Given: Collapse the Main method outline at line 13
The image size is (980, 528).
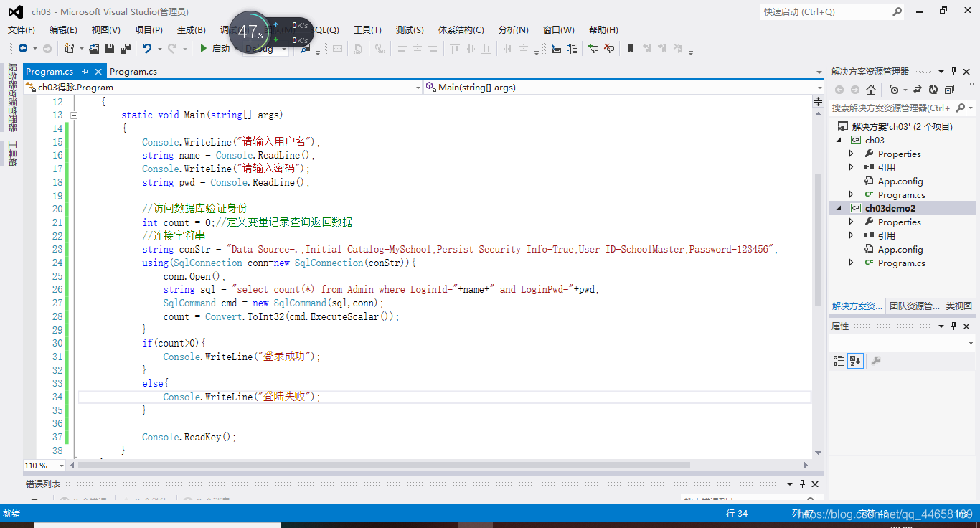Looking at the screenshot, I should point(74,115).
